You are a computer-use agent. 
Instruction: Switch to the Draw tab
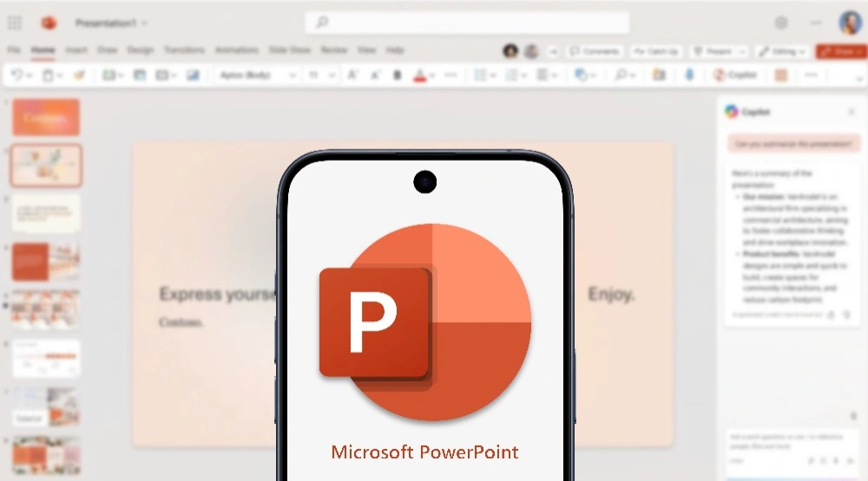[107, 49]
